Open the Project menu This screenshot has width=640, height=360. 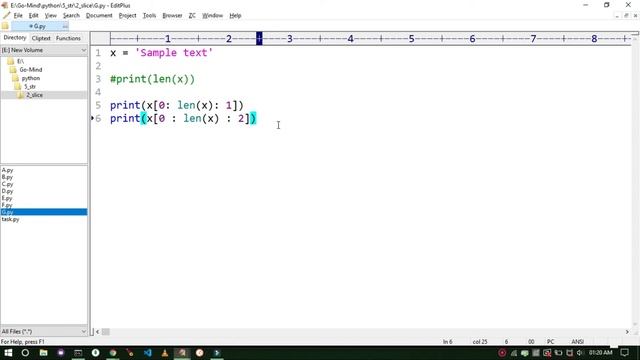pos(127,16)
